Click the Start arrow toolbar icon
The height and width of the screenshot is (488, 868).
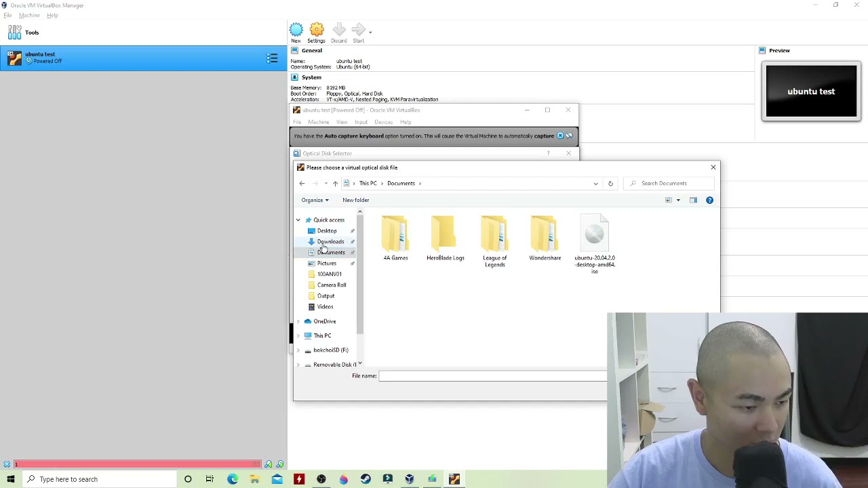coord(359,30)
